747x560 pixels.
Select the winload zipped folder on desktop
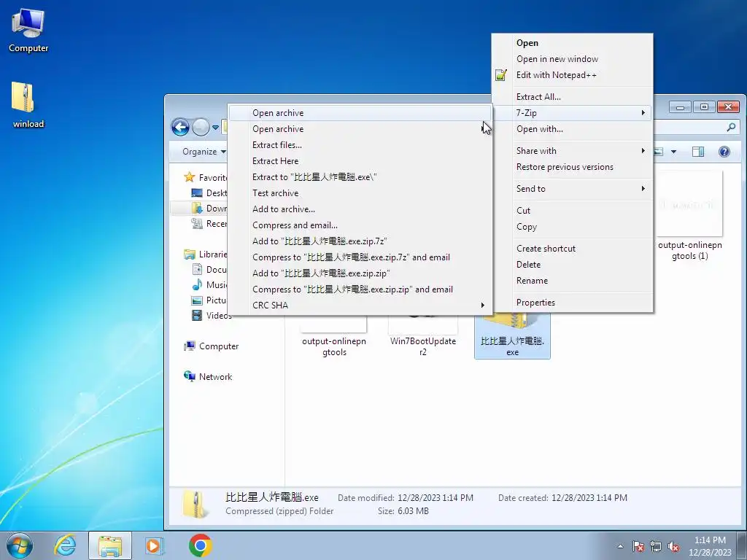28,105
